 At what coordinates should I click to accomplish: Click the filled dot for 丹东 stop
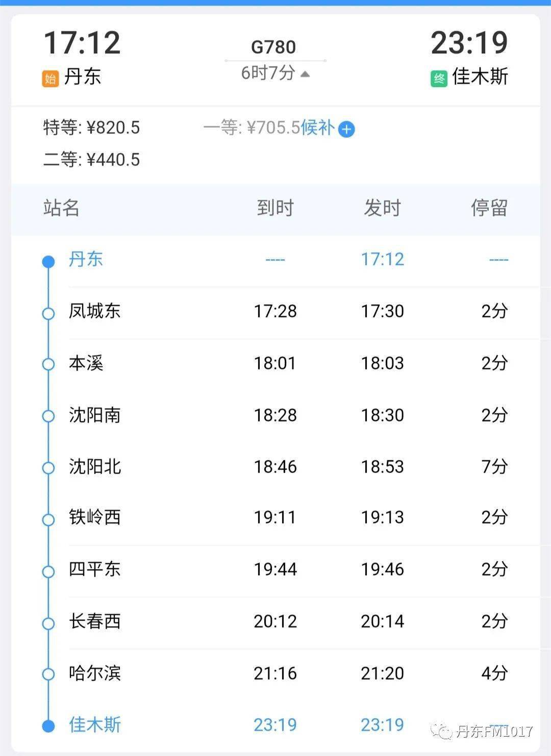[x=48, y=262]
